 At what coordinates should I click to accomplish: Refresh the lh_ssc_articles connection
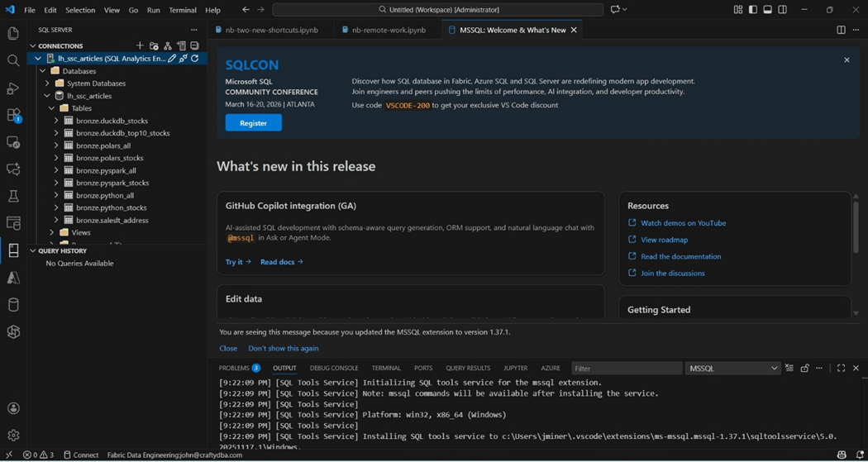195,59
